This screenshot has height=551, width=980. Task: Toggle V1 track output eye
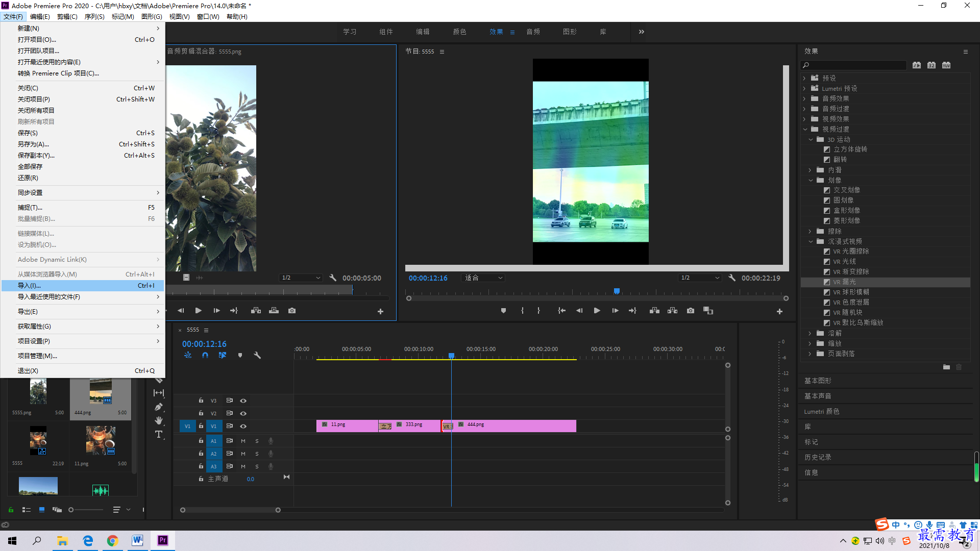coord(243,426)
